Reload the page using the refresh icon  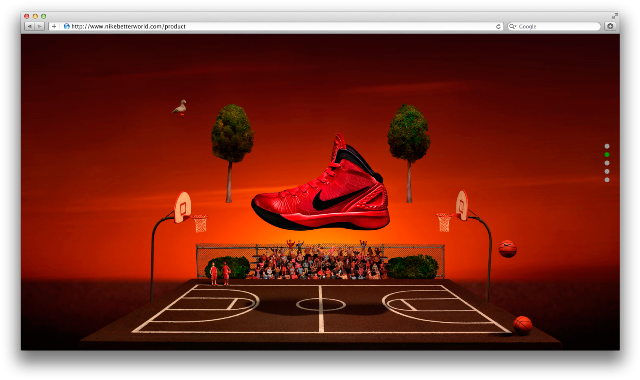(498, 27)
